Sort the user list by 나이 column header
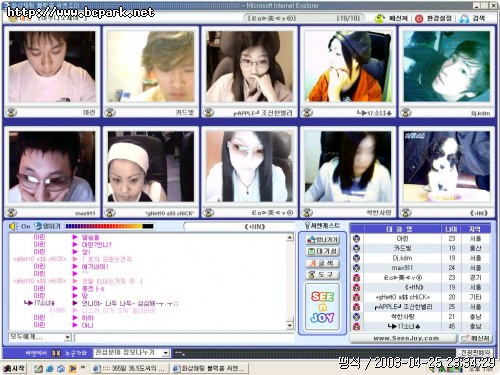 451,229
